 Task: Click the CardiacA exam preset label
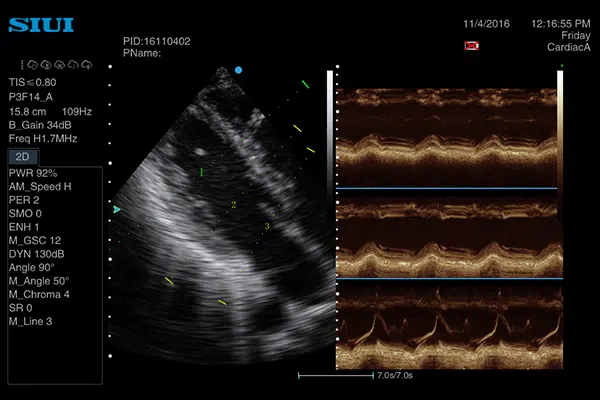click(568, 47)
